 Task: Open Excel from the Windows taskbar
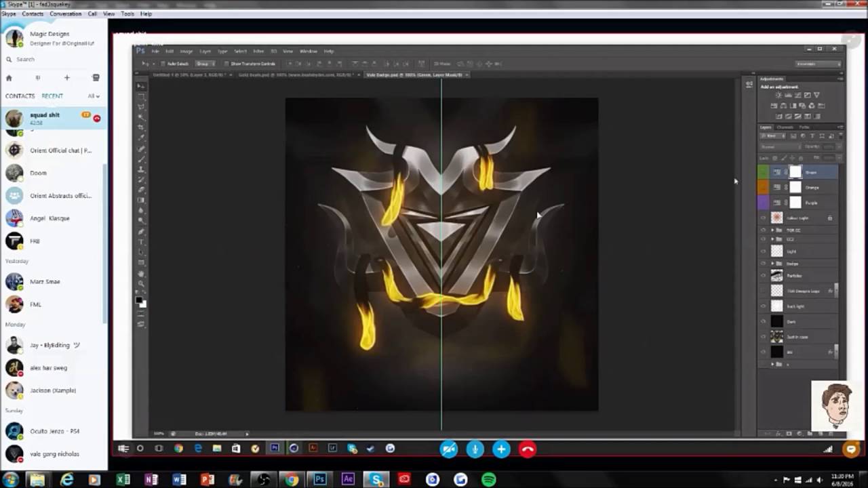point(123,479)
